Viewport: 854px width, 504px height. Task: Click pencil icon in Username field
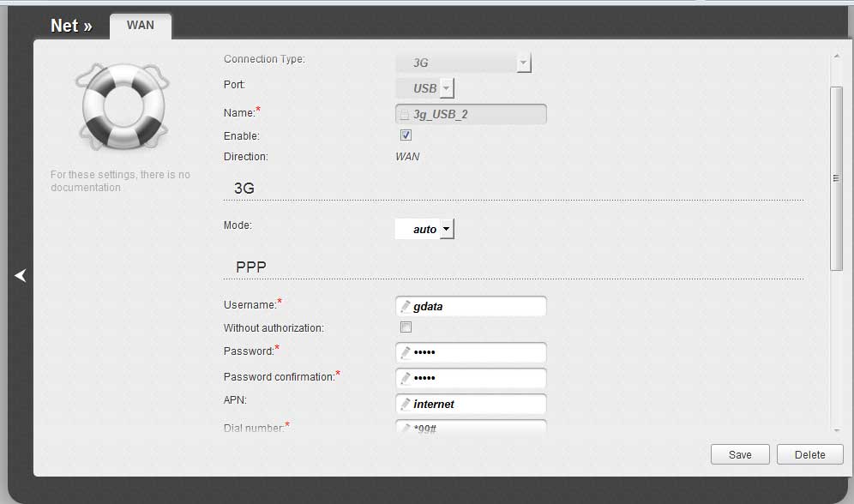click(405, 306)
